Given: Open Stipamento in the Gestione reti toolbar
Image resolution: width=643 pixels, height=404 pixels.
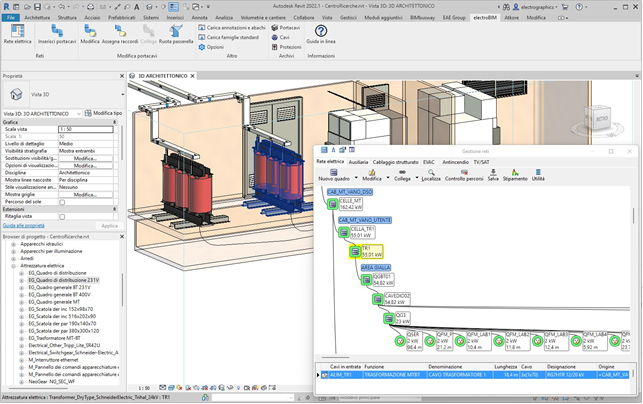Looking at the screenshot, I should click(515, 173).
